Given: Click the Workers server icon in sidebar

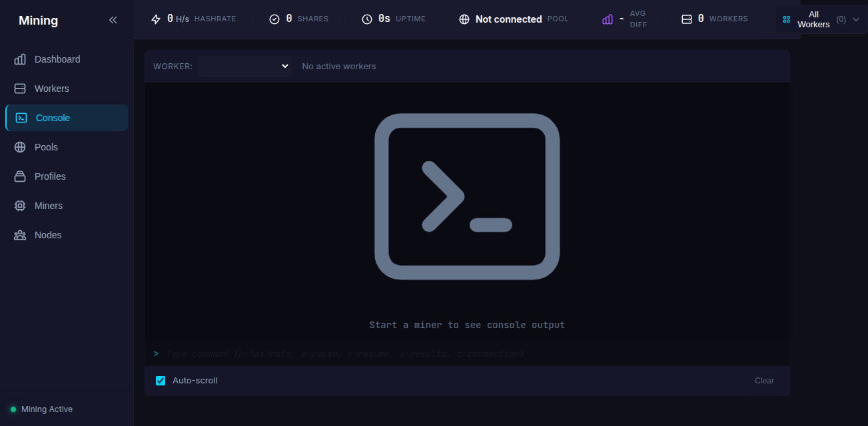Looking at the screenshot, I should [x=20, y=89].
